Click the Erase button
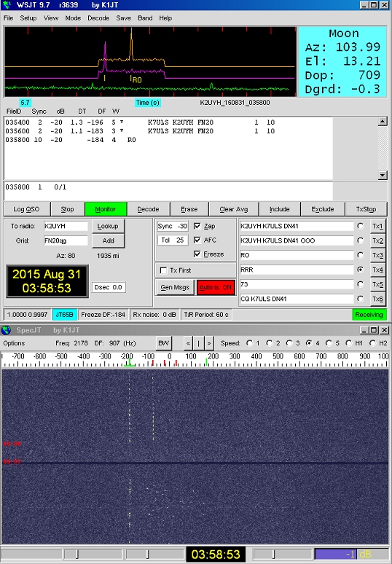392x564 pixels. click(189, 209)
